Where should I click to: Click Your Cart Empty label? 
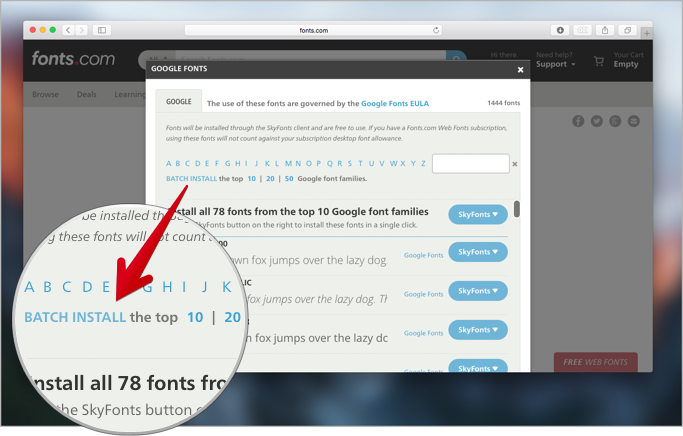pyautogui.click(x=628, y=60)
